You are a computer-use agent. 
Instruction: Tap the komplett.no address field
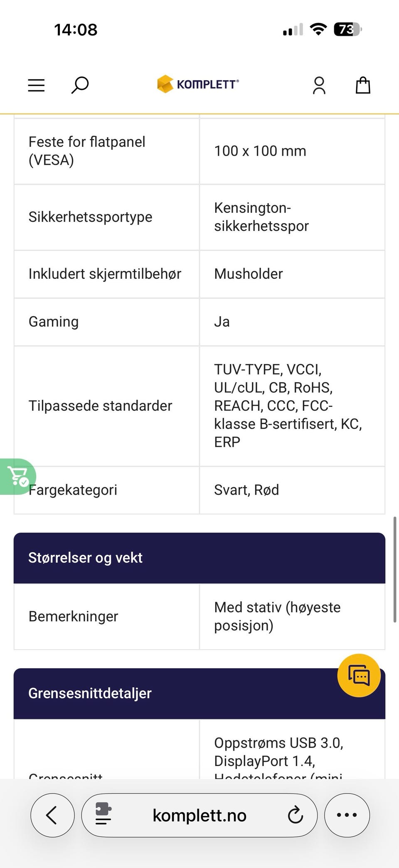(199, 816)
